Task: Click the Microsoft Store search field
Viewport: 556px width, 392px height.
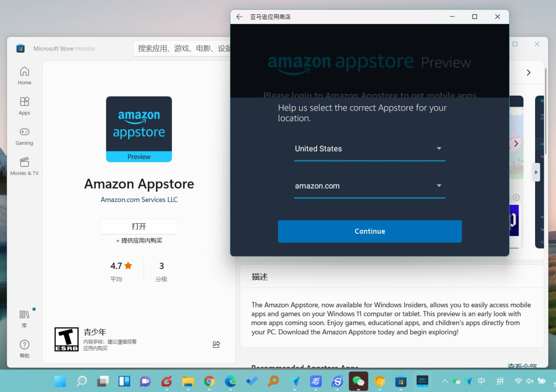Action: (x=182, y=49)
